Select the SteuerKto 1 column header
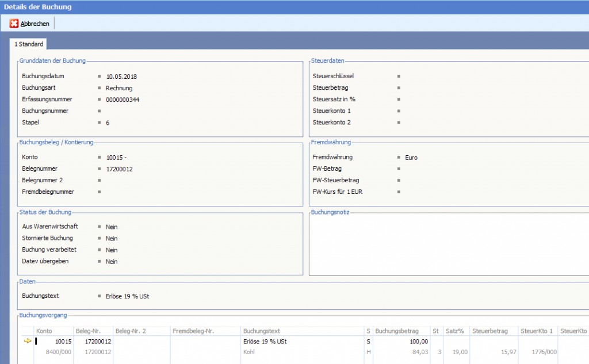Image resolution: width=589 pixels, height=364 pixels. coord(537,331)
